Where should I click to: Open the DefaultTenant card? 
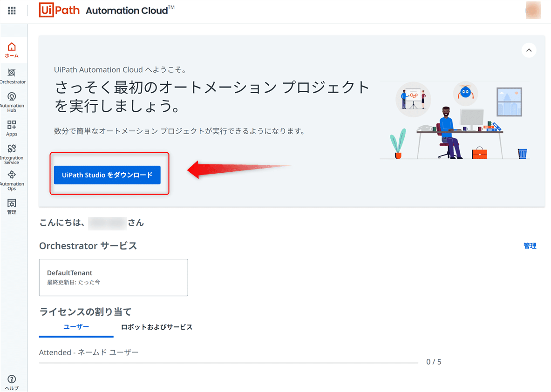(114, 277)
